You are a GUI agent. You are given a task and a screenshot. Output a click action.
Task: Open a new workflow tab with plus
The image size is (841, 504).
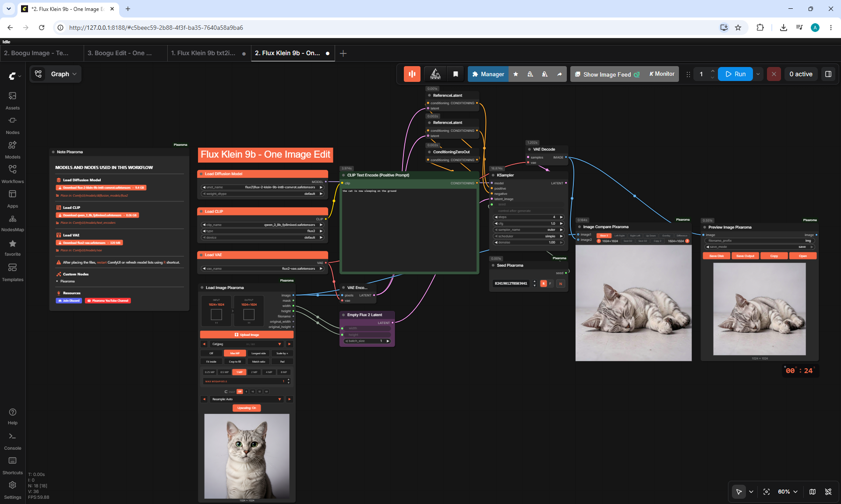[x=343, y=53]
